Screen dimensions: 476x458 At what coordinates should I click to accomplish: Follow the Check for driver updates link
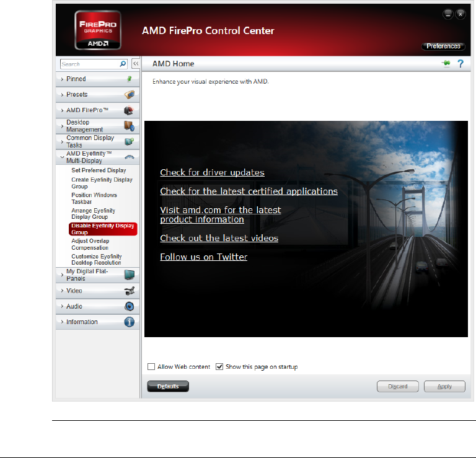point(212,172)
